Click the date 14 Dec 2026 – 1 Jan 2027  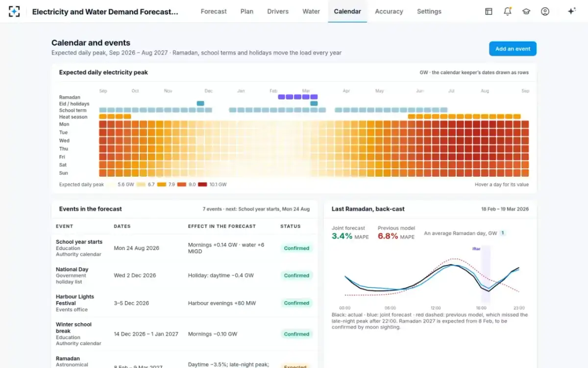click(x=147, y=334)
